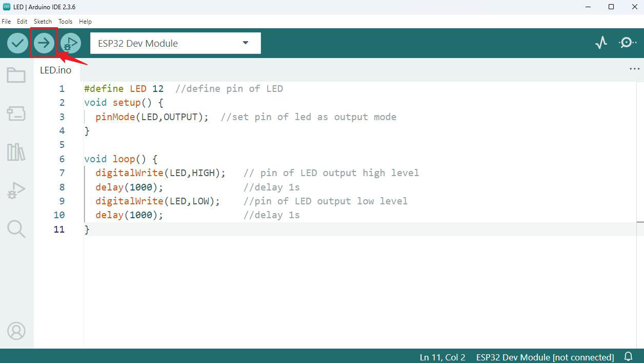644x363 pixels.
Task: Click the Verify checkmark button
Action: (17, 43)
